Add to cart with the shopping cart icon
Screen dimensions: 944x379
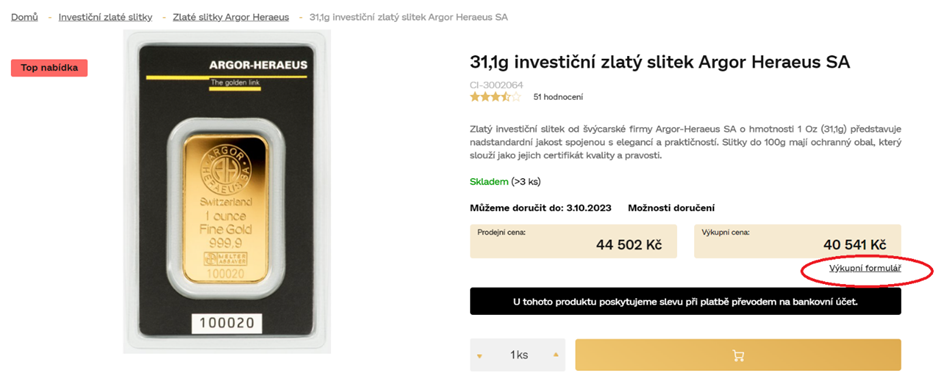(x=738, y=355)
